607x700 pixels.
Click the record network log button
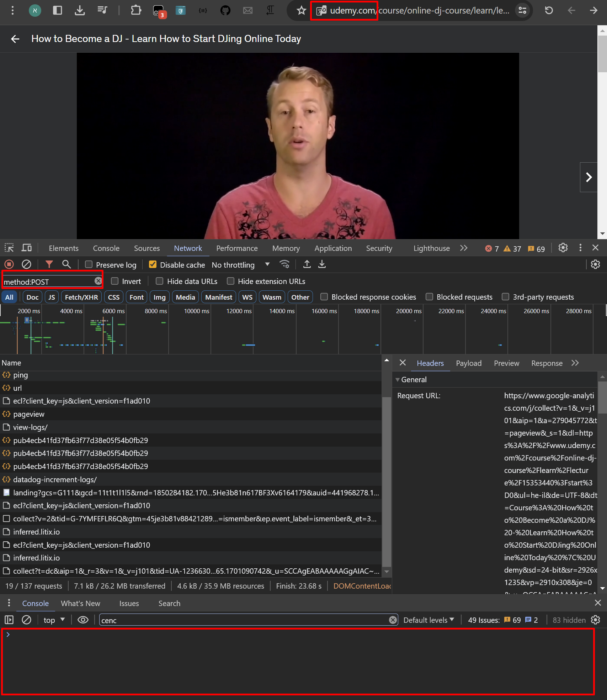9,264
